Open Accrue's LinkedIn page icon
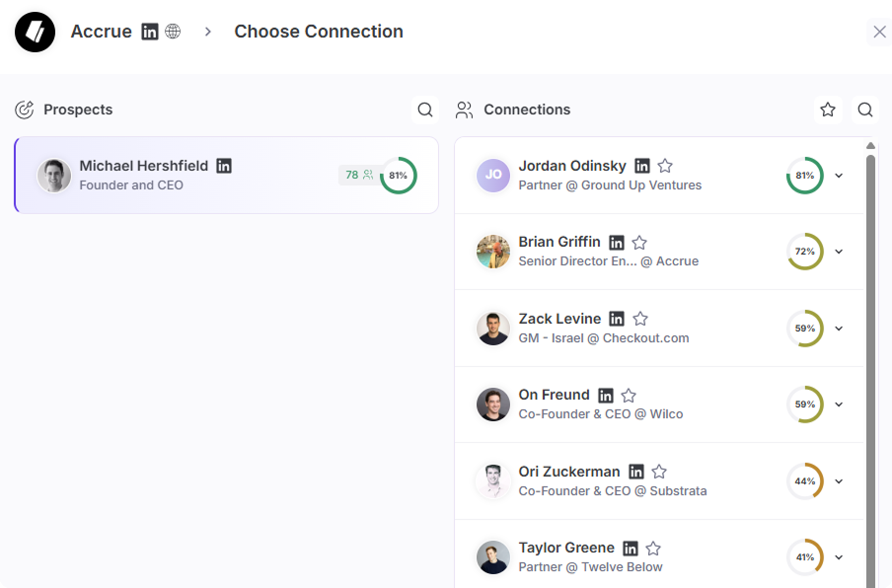The height and width of the screenshot is (588, 892). point(150,32)
